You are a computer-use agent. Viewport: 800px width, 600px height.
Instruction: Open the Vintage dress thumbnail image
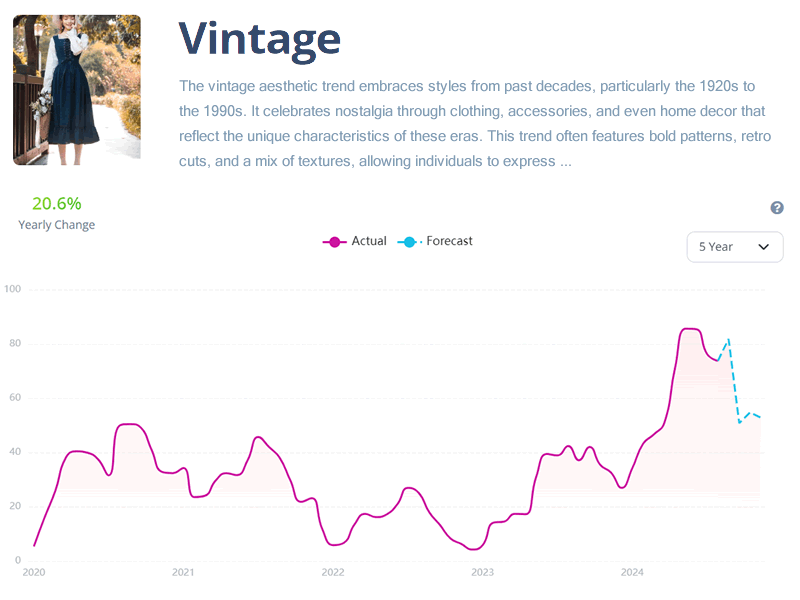[x=77, y=90]
